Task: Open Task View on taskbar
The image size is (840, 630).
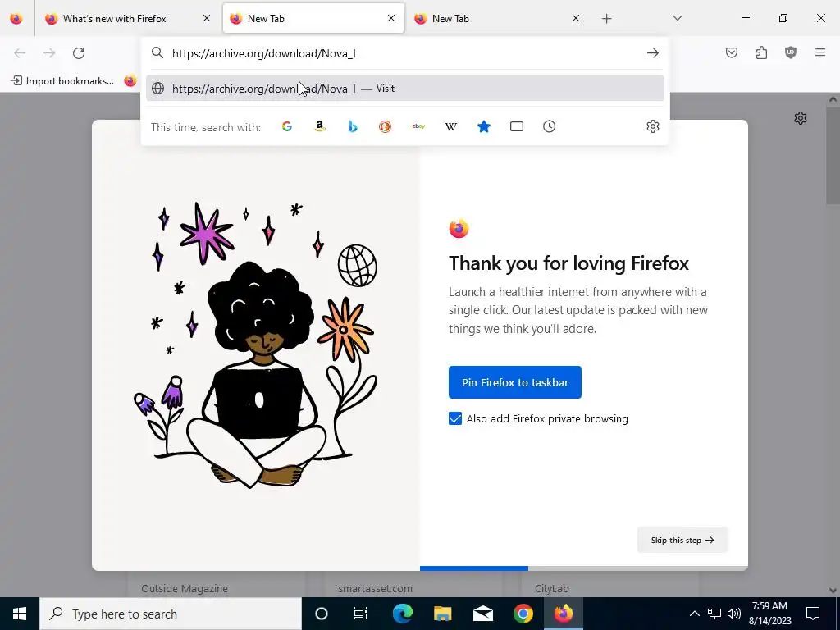Action: (361, 614)
